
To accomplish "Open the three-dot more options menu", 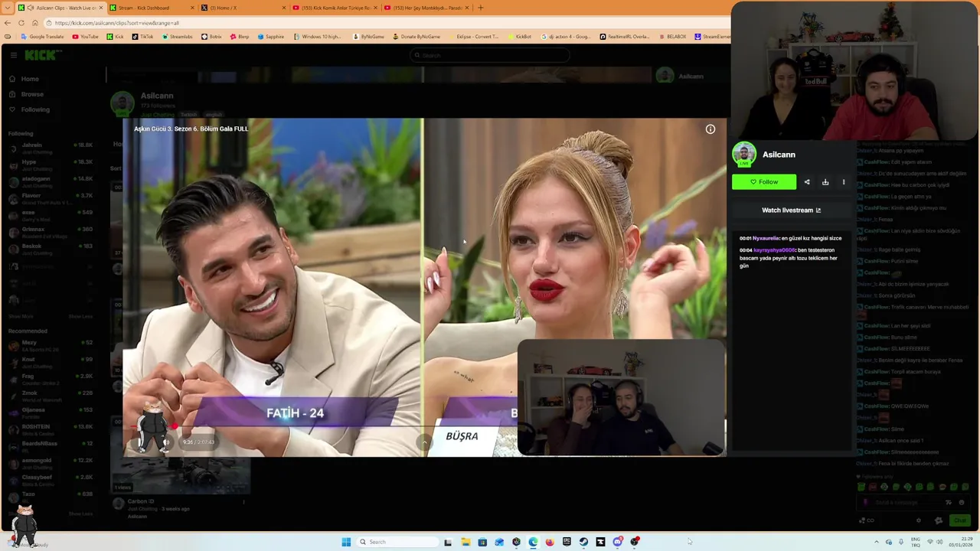I will [x=844, y=182].
